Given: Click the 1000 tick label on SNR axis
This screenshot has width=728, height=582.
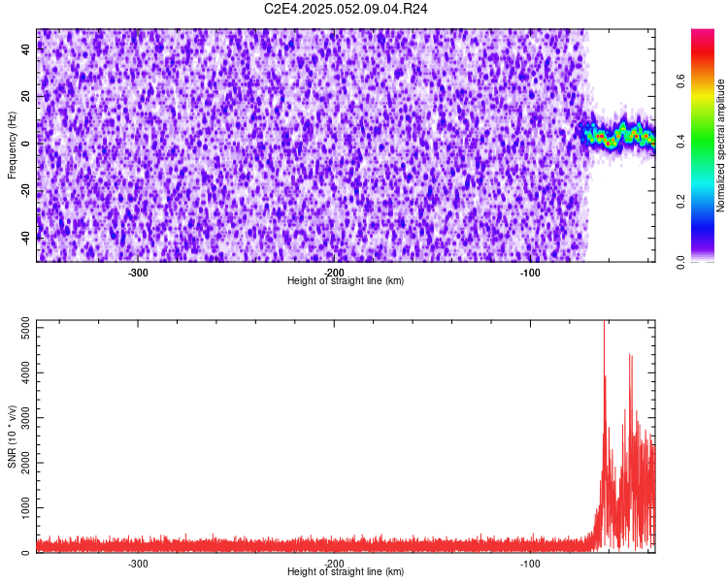Looking at the screenshot, I should pyautogui.click(x=26, y=507).
